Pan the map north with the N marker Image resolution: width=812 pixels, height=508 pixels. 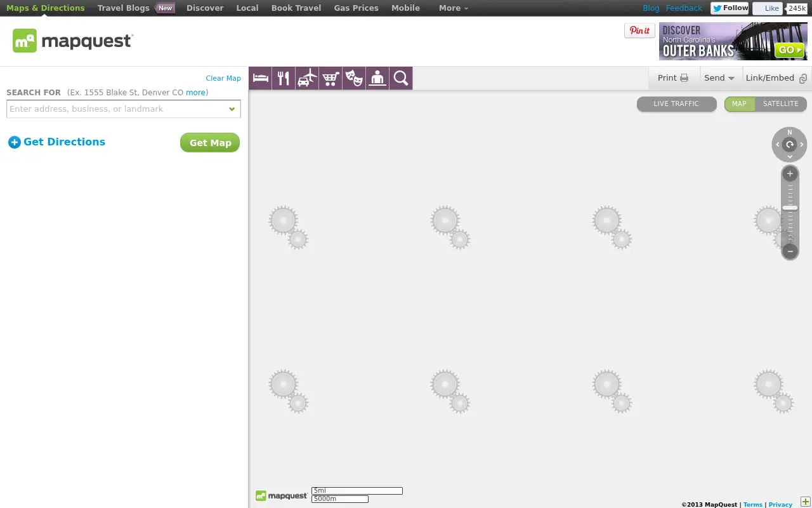tap(790, 133)
